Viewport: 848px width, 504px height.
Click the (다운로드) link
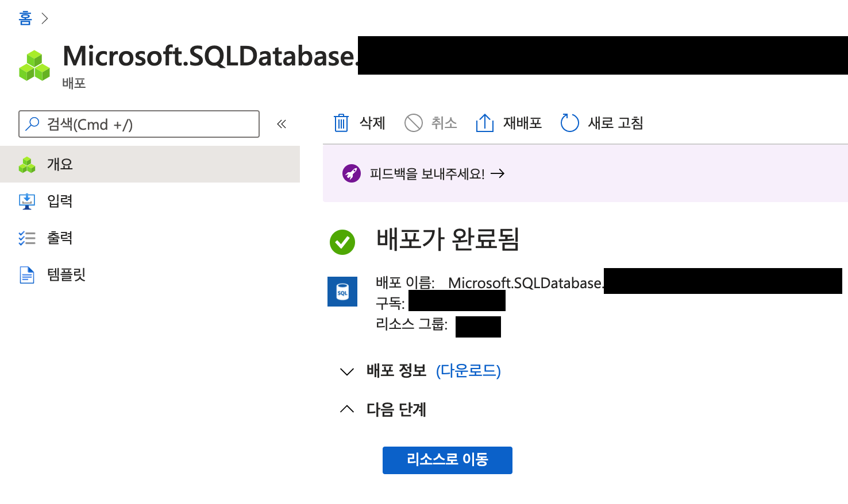coord(468,371)
